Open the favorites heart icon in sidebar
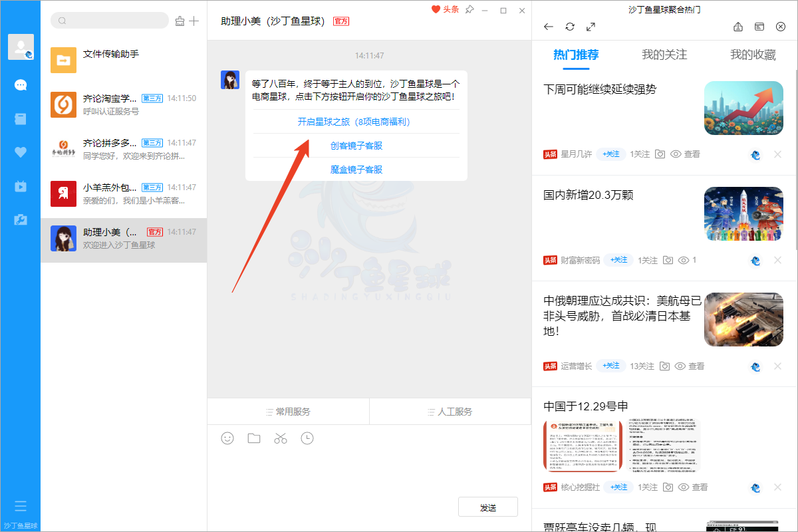 (x=20, y=152)
